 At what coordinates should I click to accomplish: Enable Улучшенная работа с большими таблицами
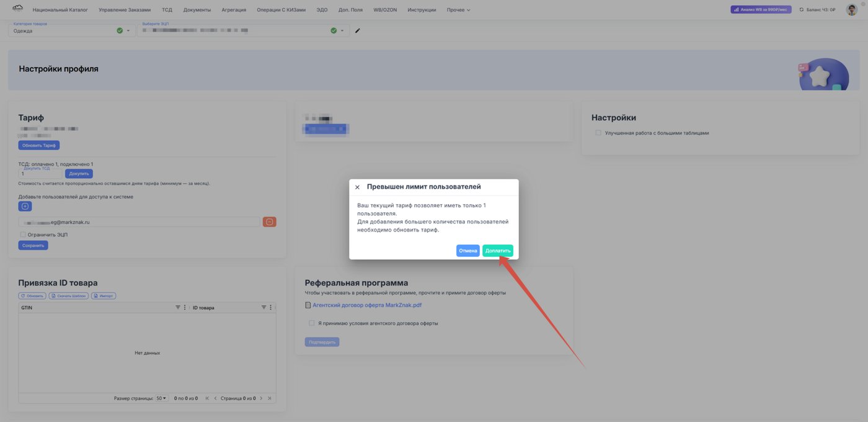tap(598, 133)
